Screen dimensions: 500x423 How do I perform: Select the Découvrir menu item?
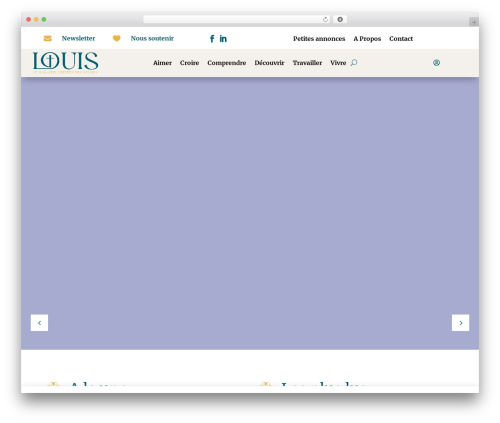coord(269,63)
